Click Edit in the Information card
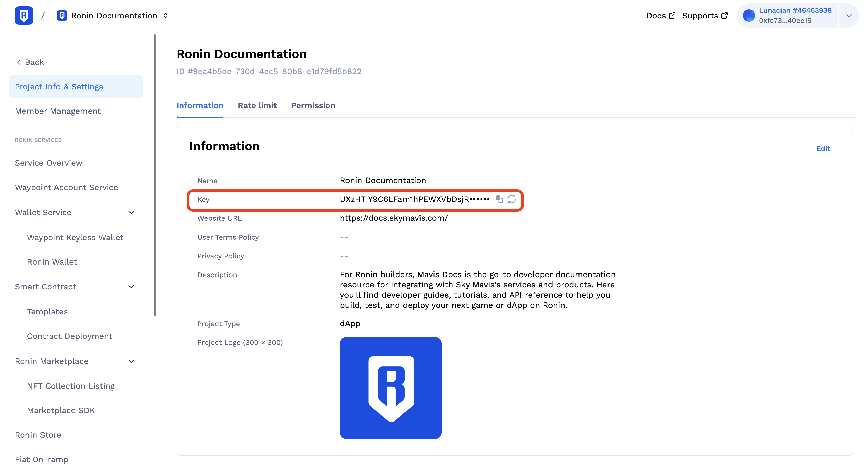 point(823,148)
